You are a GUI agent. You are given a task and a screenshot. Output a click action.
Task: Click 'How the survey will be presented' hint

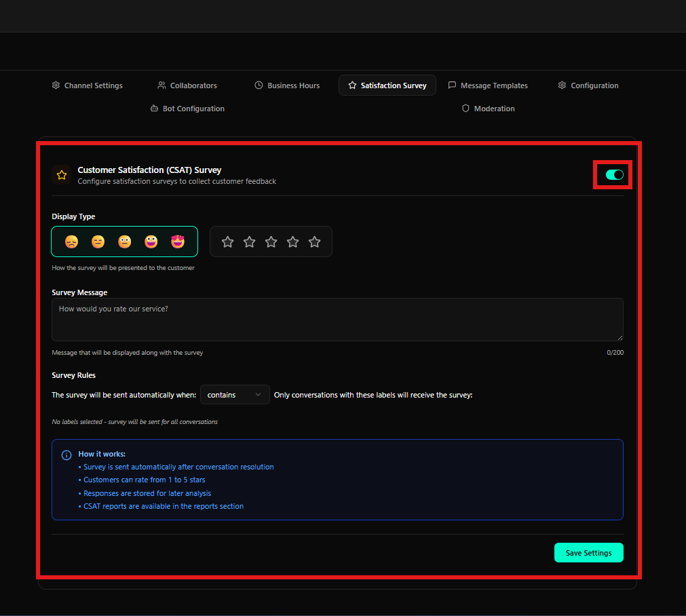click(x=123, y=268)
